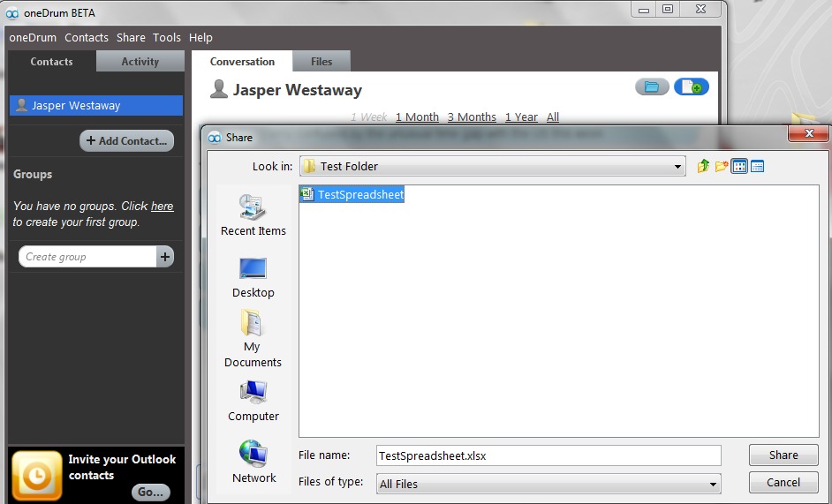The height and width of the screenshot is (504, 832).
Task: Click the File name input field
Action: (x=548, y=455)
